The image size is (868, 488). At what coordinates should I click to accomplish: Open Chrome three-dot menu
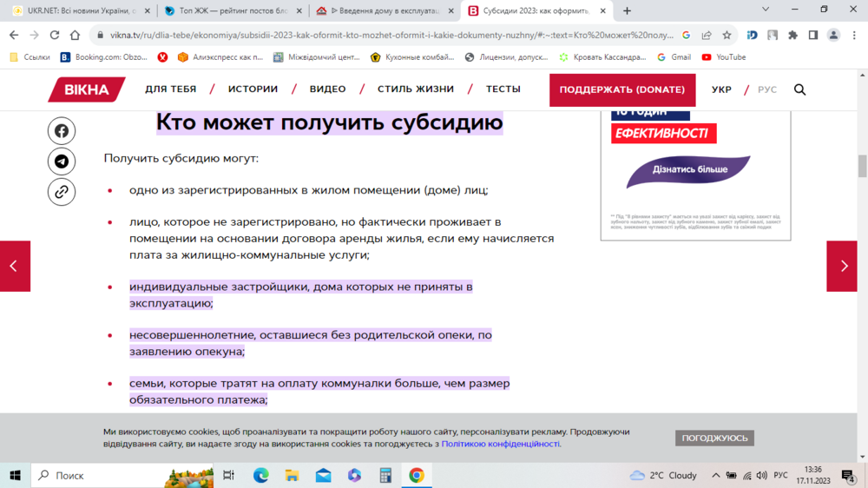click(x=854, y=35)
